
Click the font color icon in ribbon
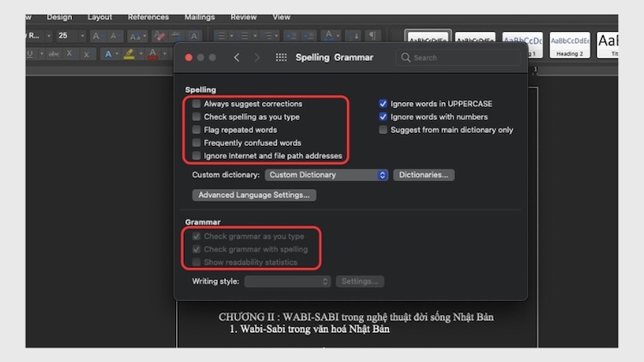(153, 54)
